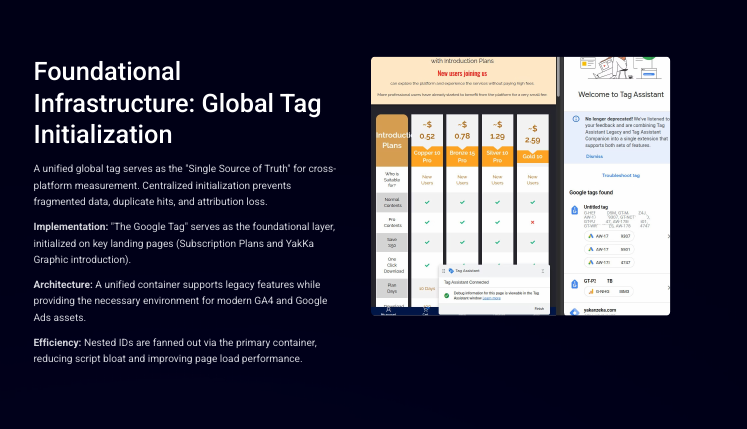Image resolution: width=747 pixels, height=429 pixels.
Task: Select the G-NH3 analytics chip
Action: point(609,291)
